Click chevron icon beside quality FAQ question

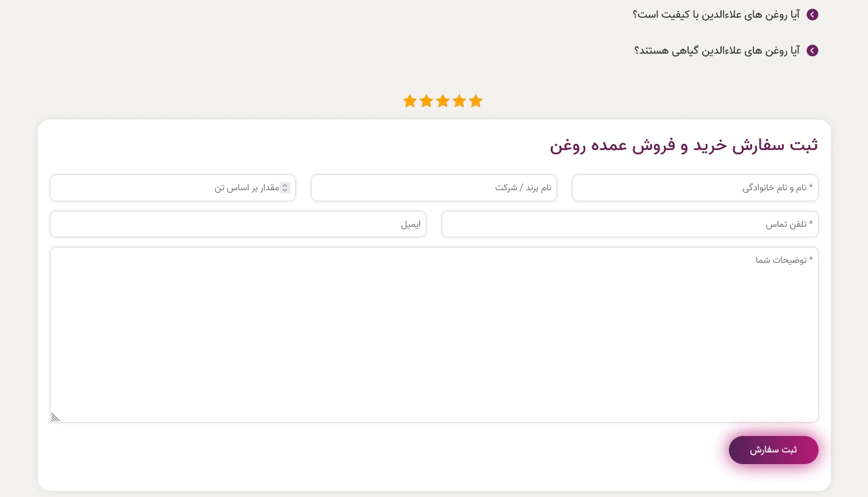812,15
